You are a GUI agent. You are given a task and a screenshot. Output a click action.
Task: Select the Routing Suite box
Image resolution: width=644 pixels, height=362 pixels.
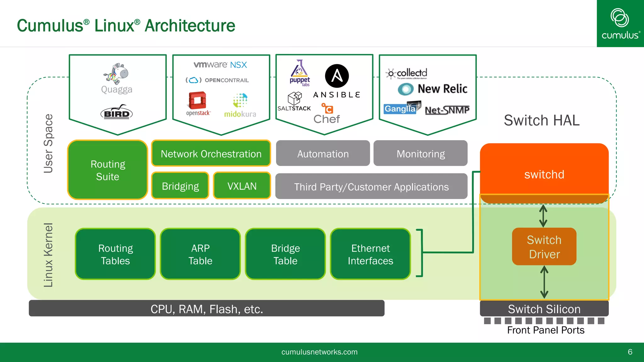[x=108, y=170]
